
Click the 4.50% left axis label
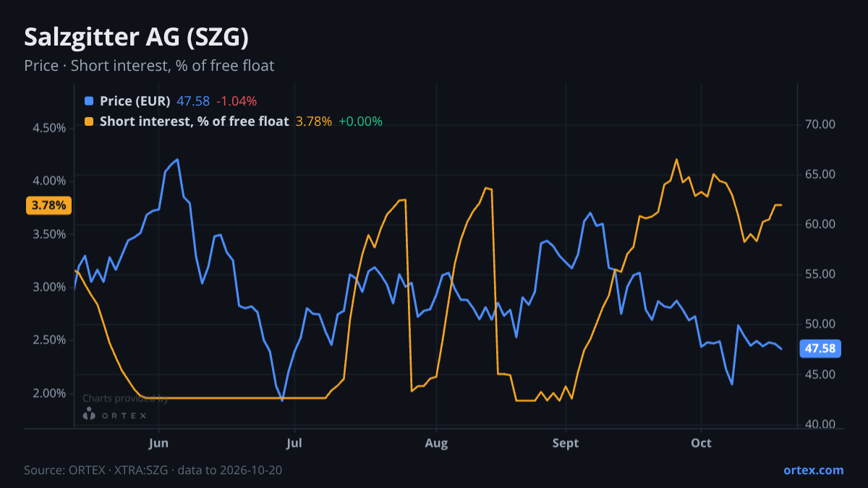[49, 128]
